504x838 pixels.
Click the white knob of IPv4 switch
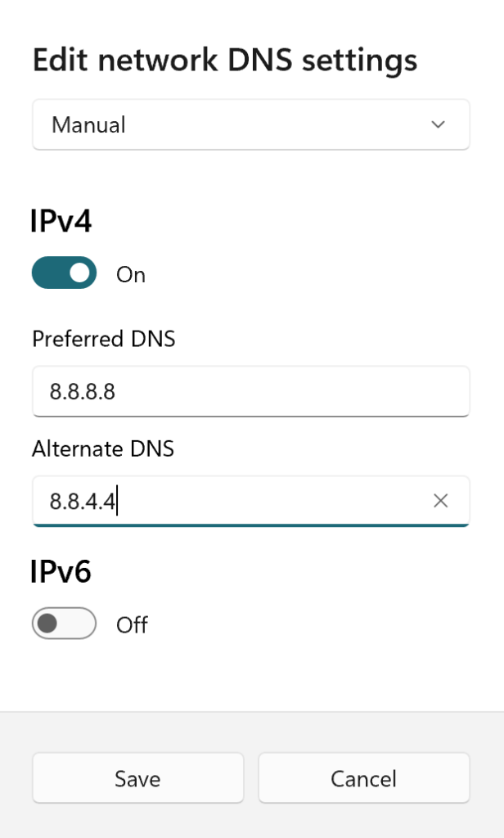[x=79, y=273]
